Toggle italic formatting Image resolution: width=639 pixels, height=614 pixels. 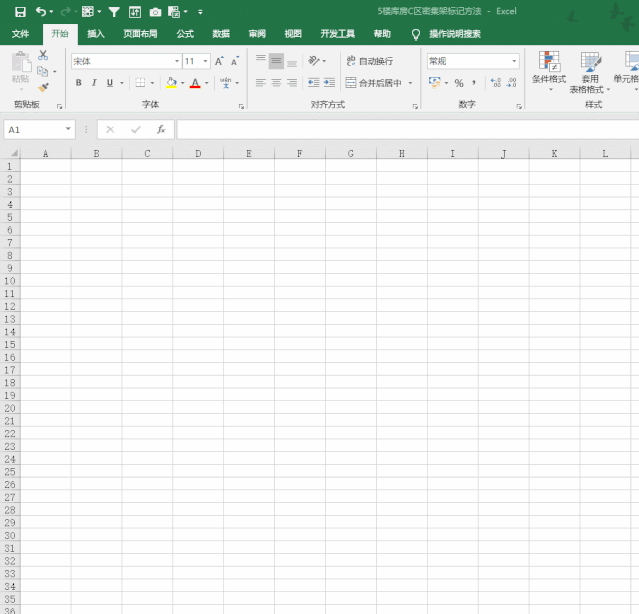tap(94, 83)
